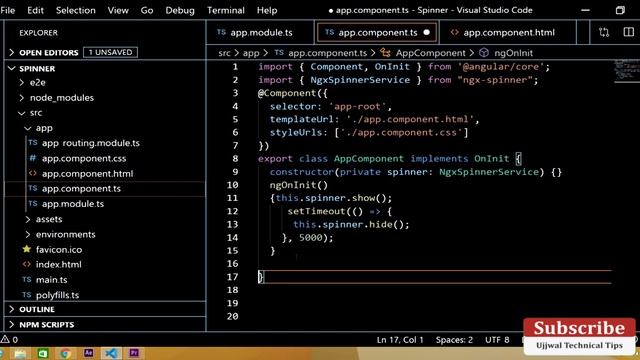Click the ngOnInit method icon in breadcrumbs

click(x=484, y=53)
